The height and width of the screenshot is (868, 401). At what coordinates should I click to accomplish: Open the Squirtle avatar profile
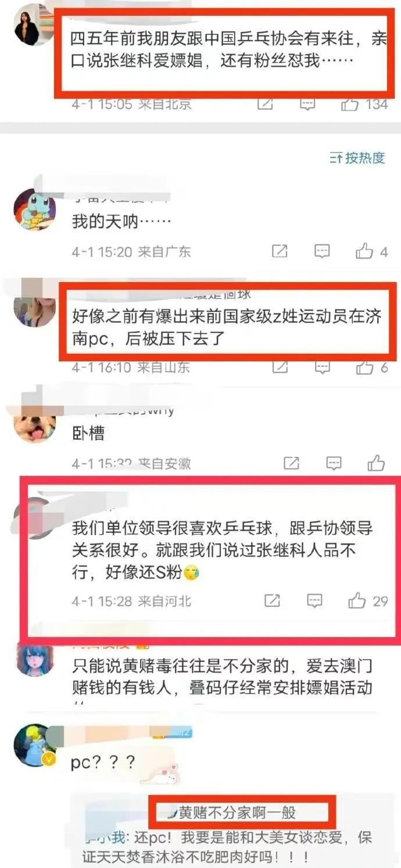click(35, 211)
